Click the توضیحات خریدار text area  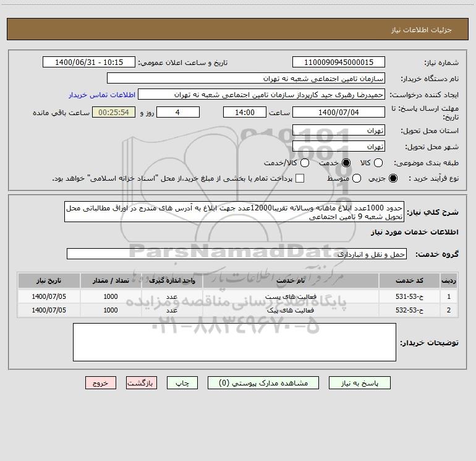pyautogui.click(x=234, y=342)
